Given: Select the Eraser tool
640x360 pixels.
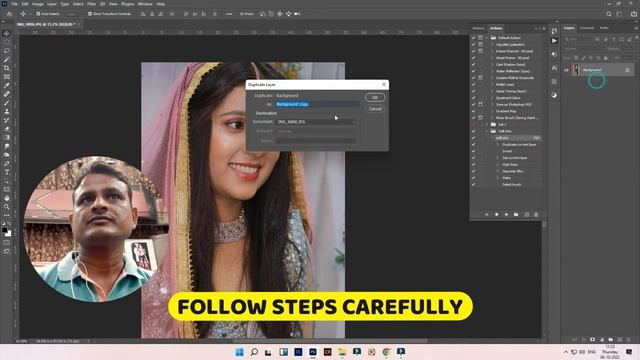Looking at the screenshot, I should pyautogui.click(x=7, y=129).
